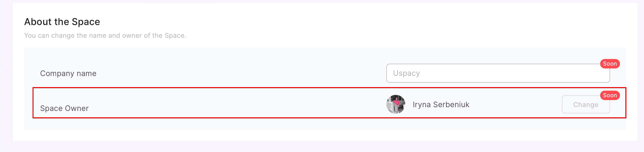Click empty space between Company name label and input
Image resolution: width=644 pixels, height=152 pixels.
(x=240, y=73)
